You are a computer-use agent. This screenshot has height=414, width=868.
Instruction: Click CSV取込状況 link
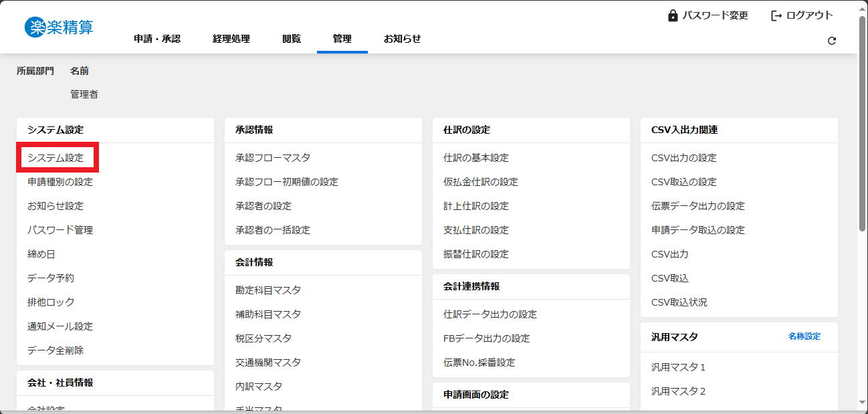679,302
